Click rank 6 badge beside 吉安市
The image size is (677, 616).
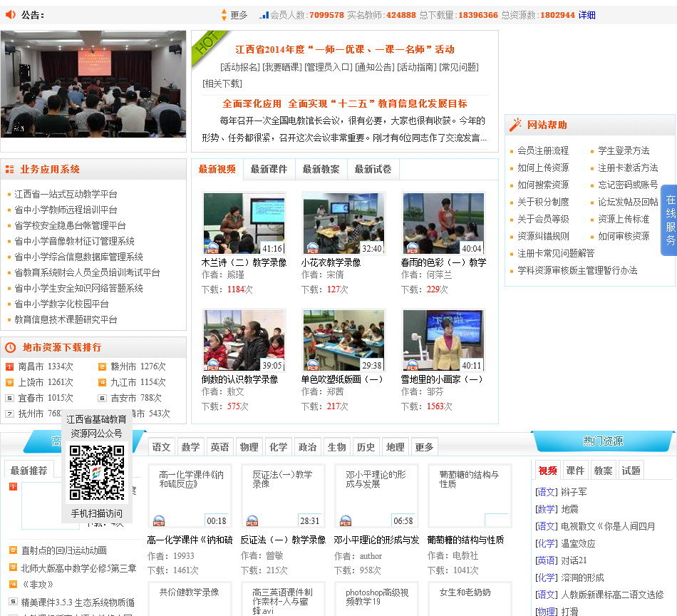(x=102, y=398)
